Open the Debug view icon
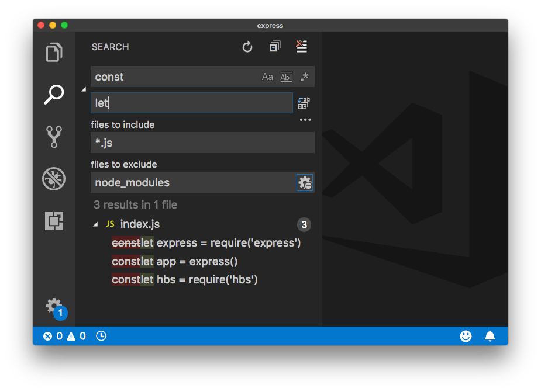Viewport: 541px width, 392px height. pyautogui.click(x=53, y=179)
